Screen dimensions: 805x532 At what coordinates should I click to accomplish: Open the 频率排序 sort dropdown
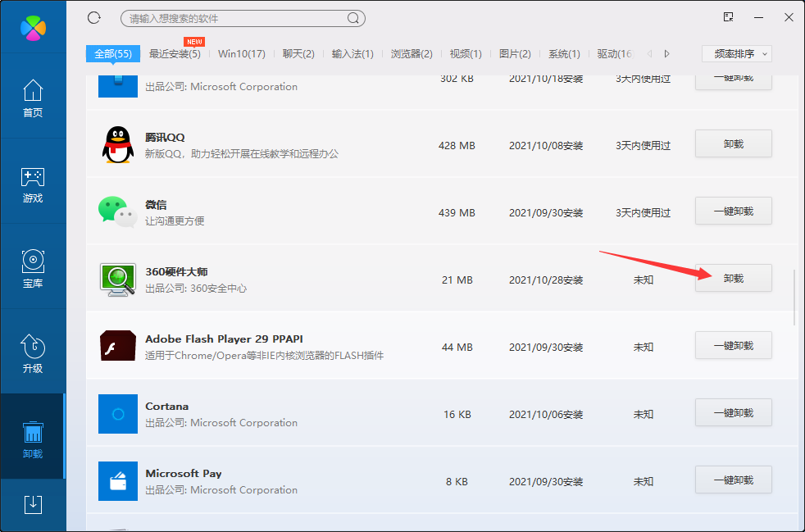pyautogui.click(x=737, y=54)
